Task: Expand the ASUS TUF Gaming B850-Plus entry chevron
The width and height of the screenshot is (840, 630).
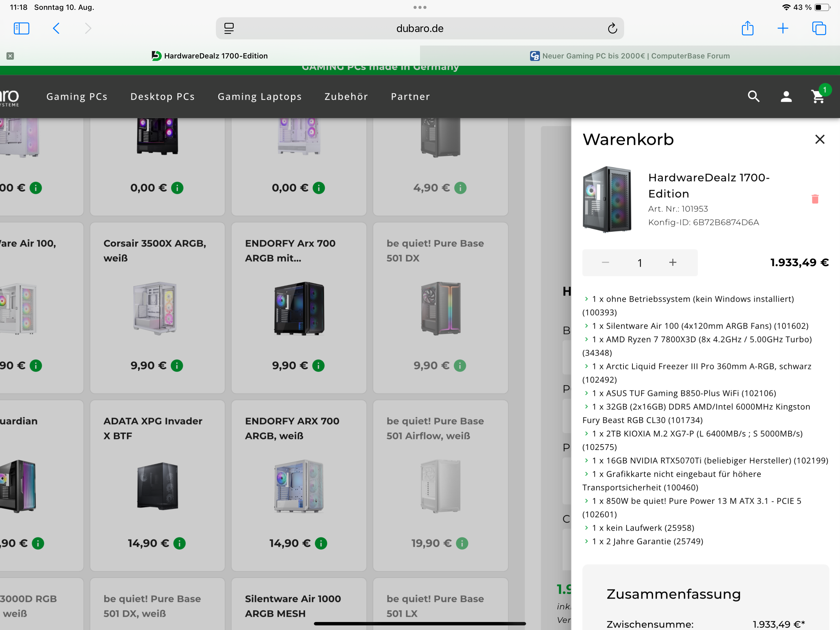Action: pos(586,393)
